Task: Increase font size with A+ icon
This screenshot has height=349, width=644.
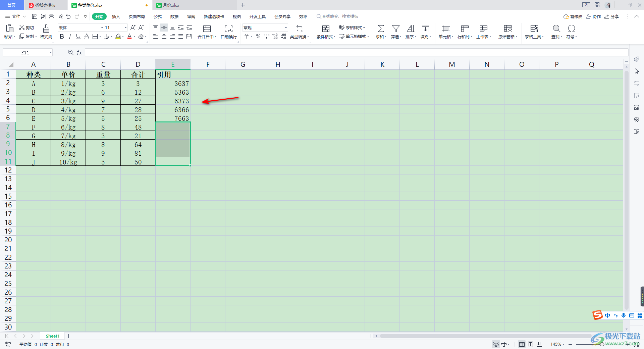Action: tap(133, 28)
